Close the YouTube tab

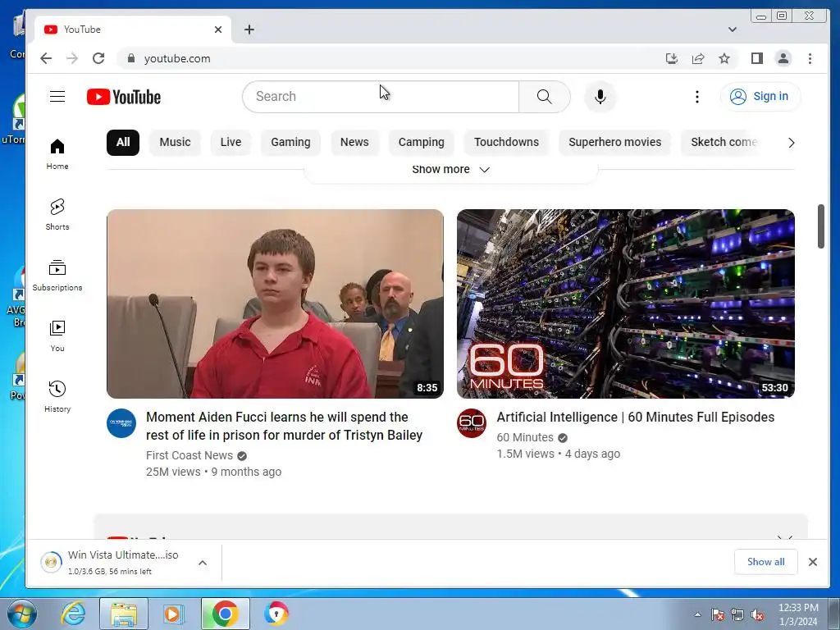point(218,30)
